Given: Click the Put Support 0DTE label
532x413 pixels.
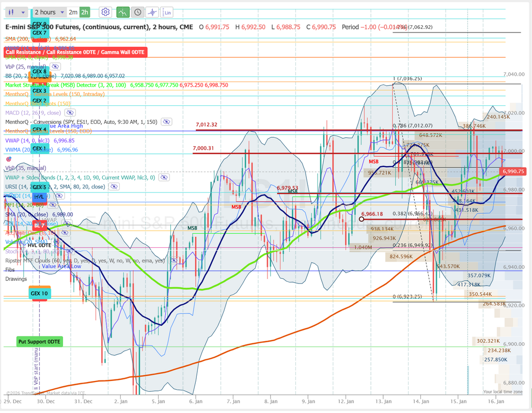Looking at the screenshot, I should tap(39, 342).
